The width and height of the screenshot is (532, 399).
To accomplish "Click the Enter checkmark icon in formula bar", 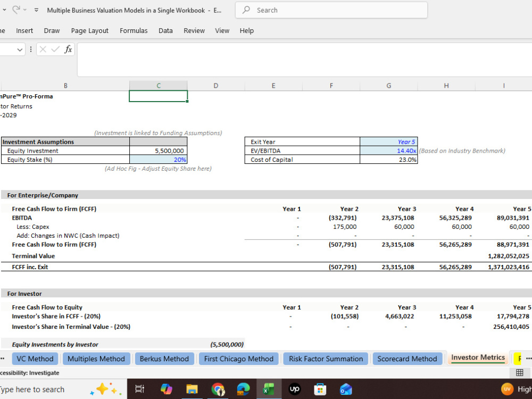I will tap(55, 49).
